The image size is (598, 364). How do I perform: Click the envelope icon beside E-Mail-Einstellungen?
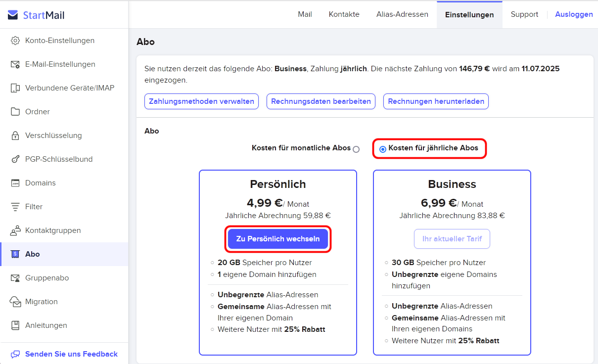(15, 64)
